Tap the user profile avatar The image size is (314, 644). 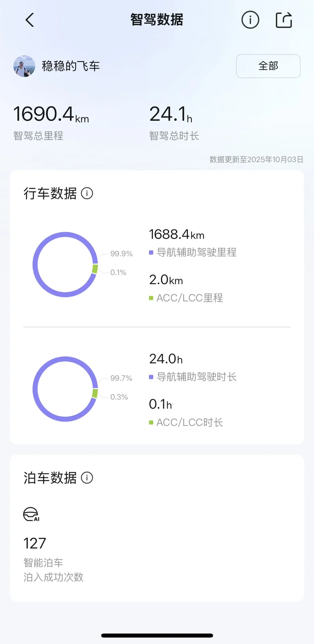tap(24, 66)
